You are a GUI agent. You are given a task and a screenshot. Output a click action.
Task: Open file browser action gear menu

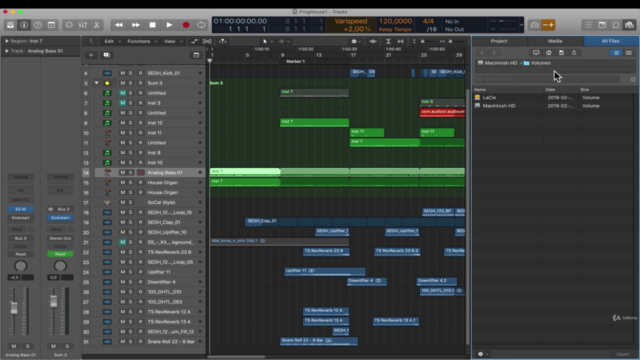(x=483, y=354)
